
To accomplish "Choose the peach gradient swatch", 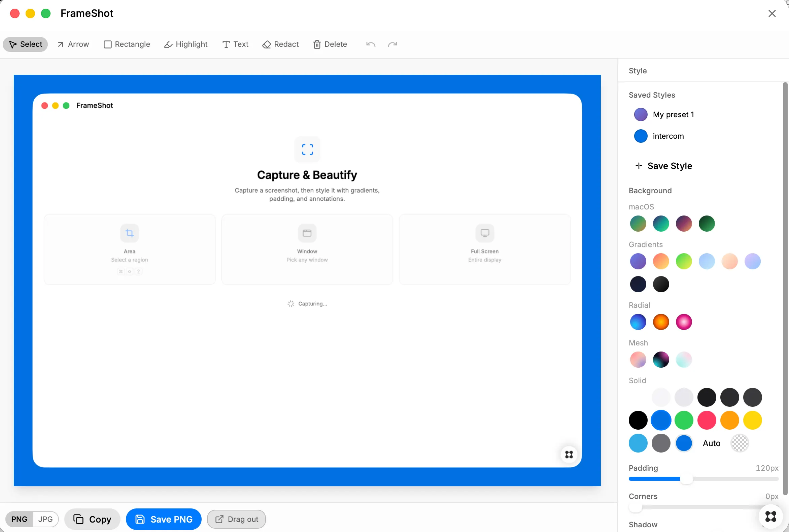I will (x=730, y=261).
